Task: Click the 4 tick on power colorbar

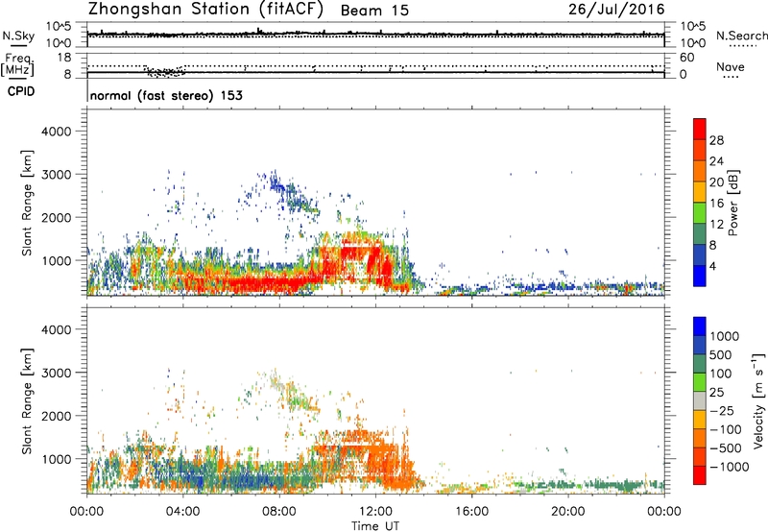Action: [713, 267]
